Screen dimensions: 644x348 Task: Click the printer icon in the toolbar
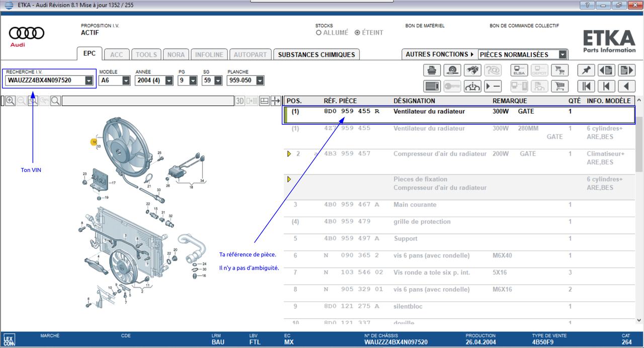(432, 70)
